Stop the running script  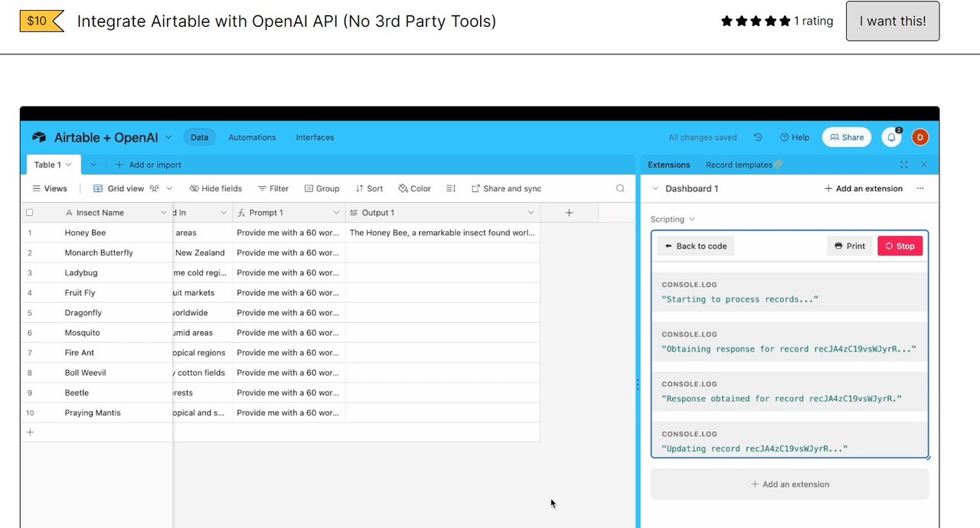pos(900,246)
